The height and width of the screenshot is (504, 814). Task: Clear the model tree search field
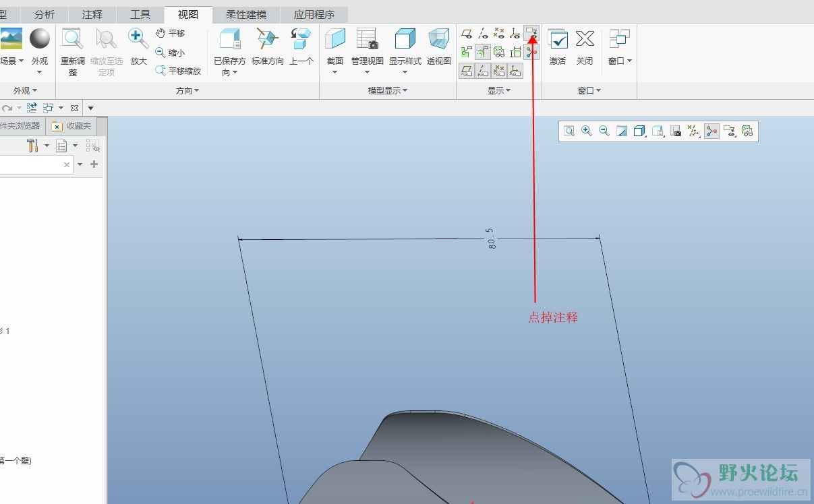[x=67, y=165]
